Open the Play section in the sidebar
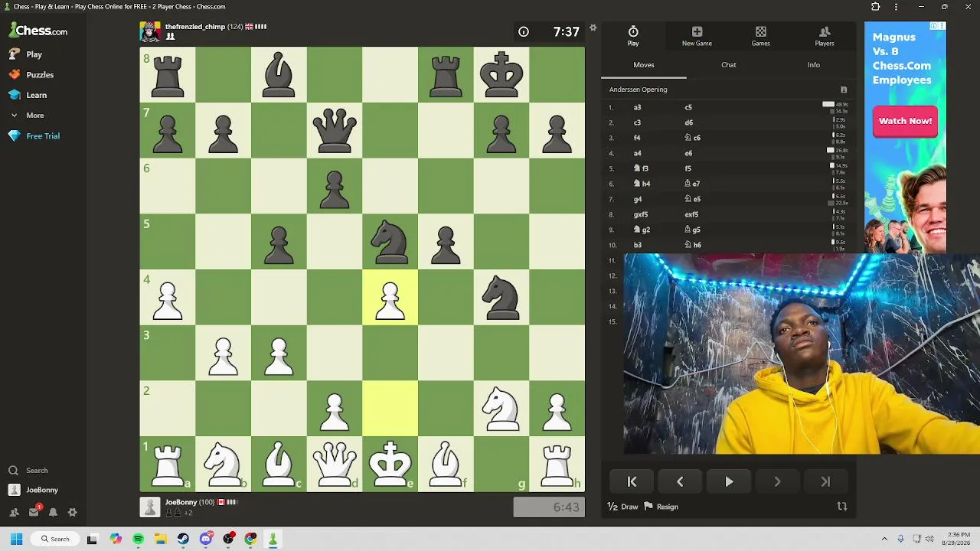The width and height of the screenshot is (980, 551). [26, 54]
